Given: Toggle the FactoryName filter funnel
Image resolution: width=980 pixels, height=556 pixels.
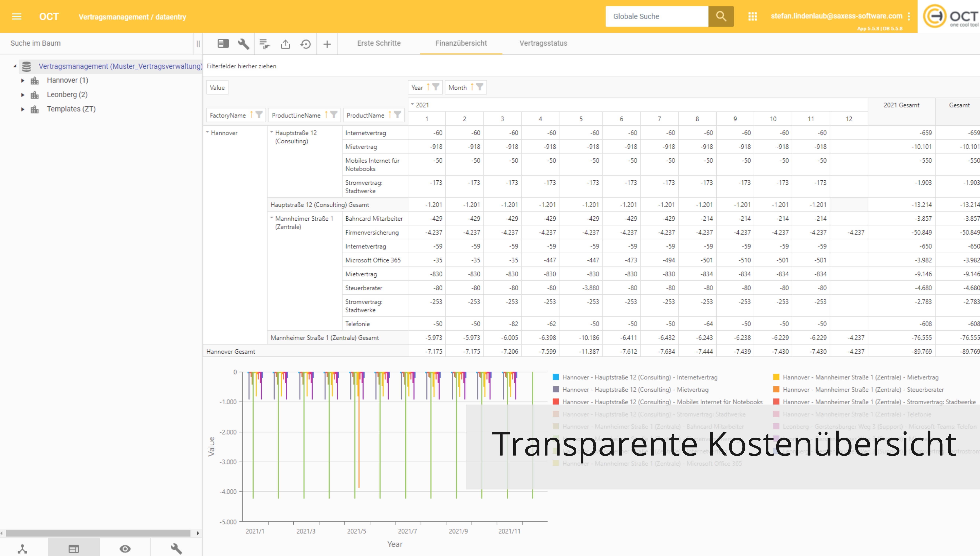Looking at the screenshot, I should point(259,115).
